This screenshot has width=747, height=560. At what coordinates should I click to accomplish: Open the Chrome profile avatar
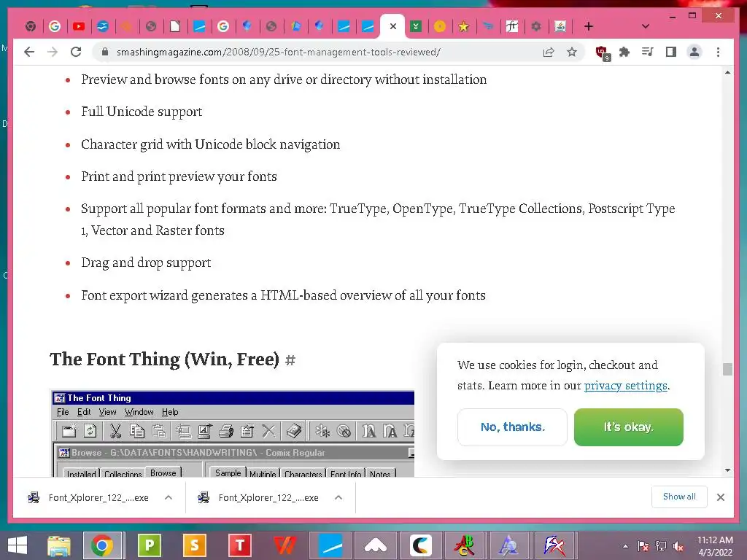(x=694, y=52)
